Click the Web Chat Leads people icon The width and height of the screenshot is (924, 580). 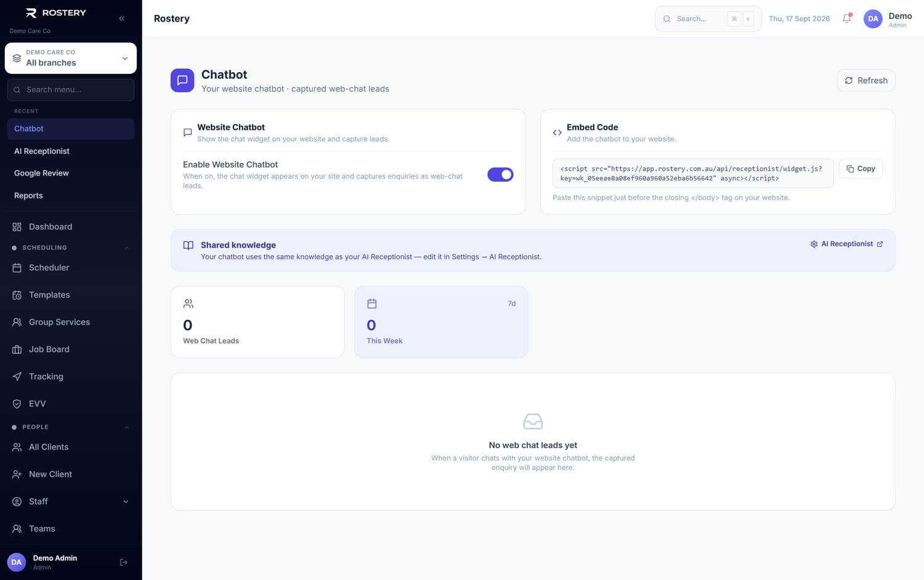click(188, 304)
